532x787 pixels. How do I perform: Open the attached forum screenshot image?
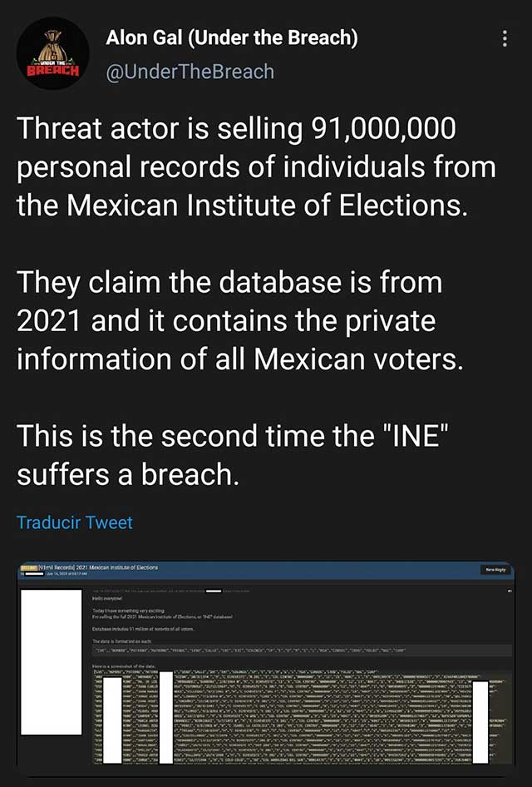tap(266, 665)
